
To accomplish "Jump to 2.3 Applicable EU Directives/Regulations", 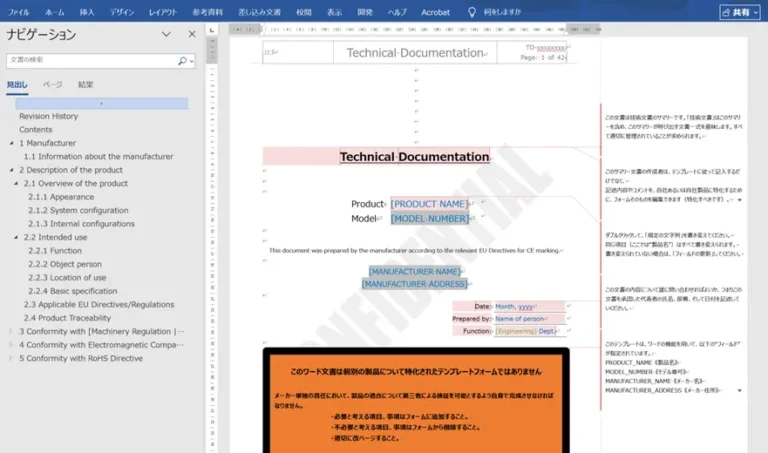I will pos(99,305).
